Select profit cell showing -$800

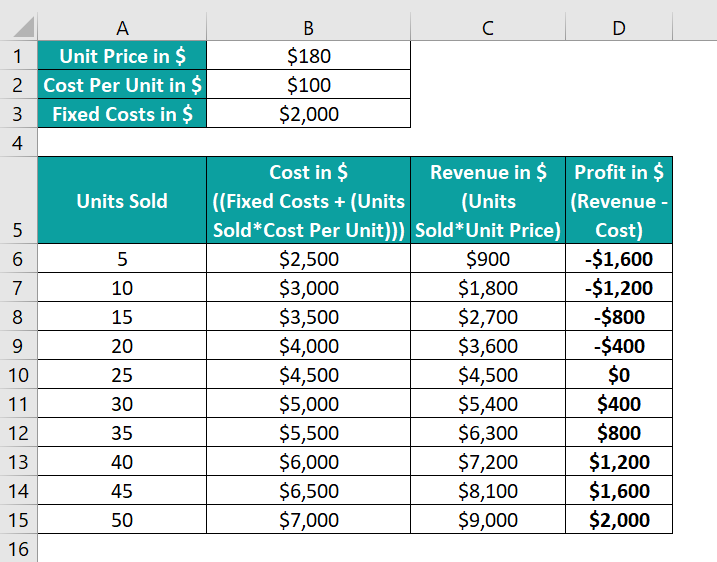(619, 316)
